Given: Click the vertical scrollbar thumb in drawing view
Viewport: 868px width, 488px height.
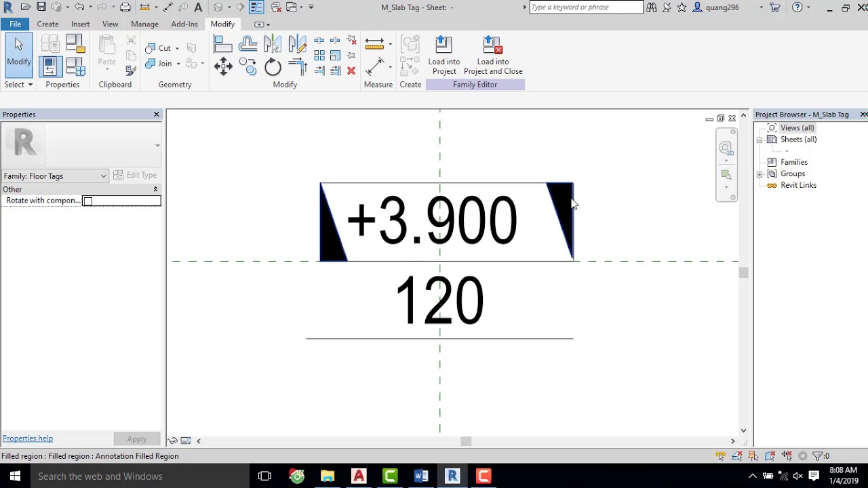Looking at the screenshot, I should tap(744, 272).
